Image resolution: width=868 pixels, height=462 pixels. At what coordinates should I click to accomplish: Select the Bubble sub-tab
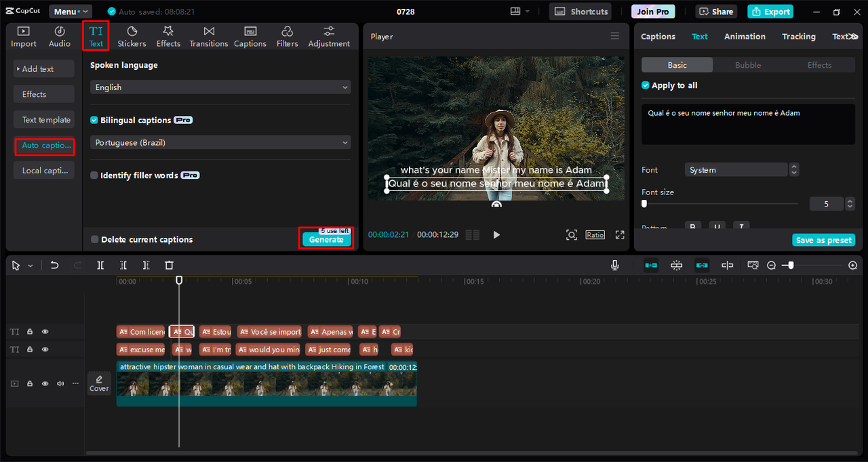tap(748, 65)
